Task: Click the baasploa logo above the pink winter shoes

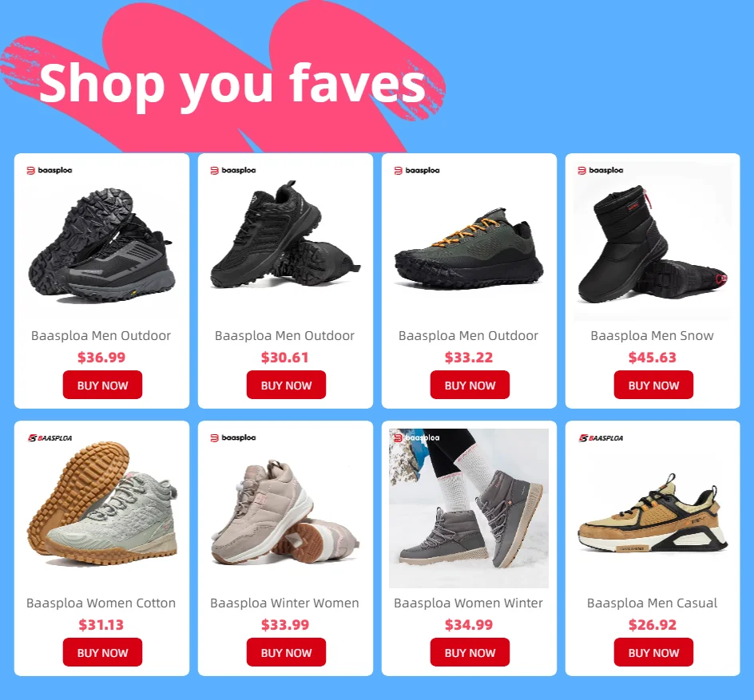Action: (x=232, y=437)
